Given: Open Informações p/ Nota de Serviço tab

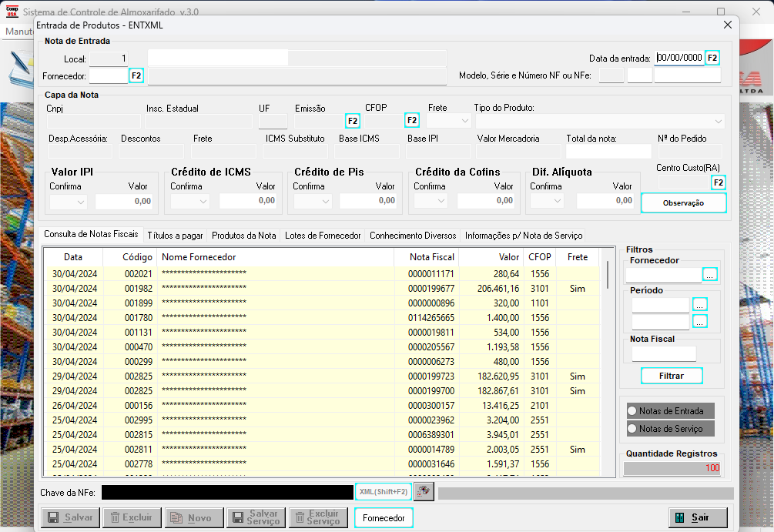Looking at the screenshot, I should tap(523, 236).
